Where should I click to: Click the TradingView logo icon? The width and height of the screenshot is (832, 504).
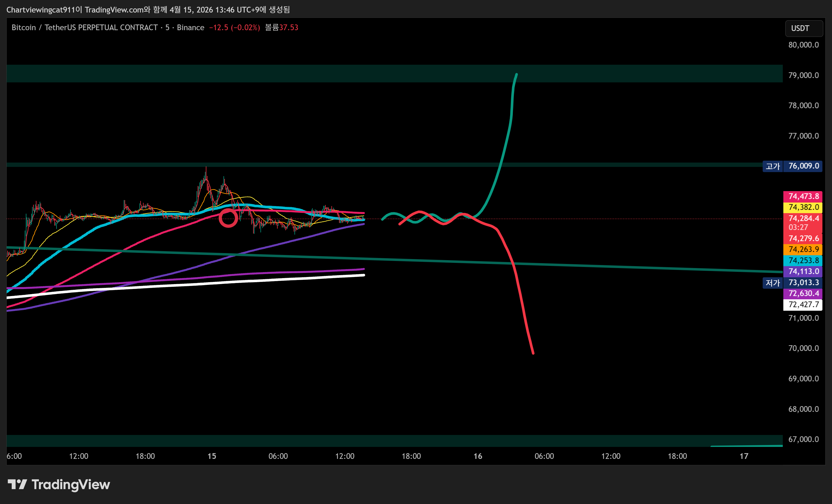tap(17, 484)
